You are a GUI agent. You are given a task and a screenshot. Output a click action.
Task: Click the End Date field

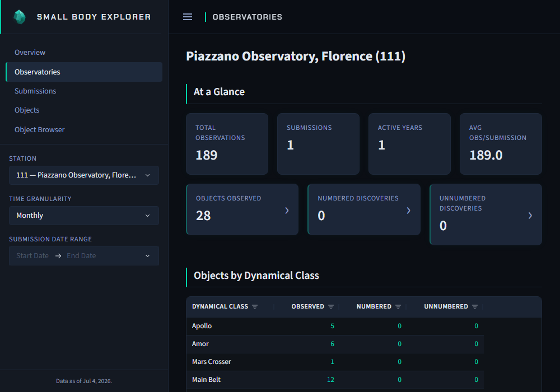[81, 256]
